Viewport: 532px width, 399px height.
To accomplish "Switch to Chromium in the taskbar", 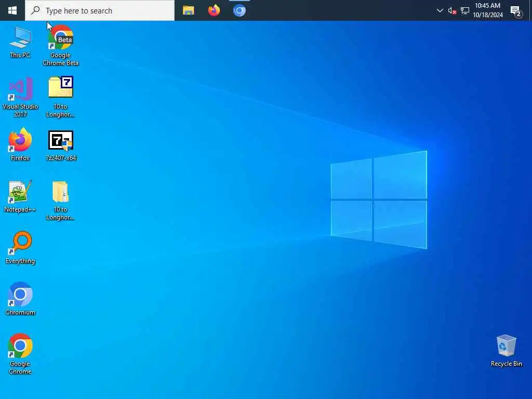I will point(239,10).
